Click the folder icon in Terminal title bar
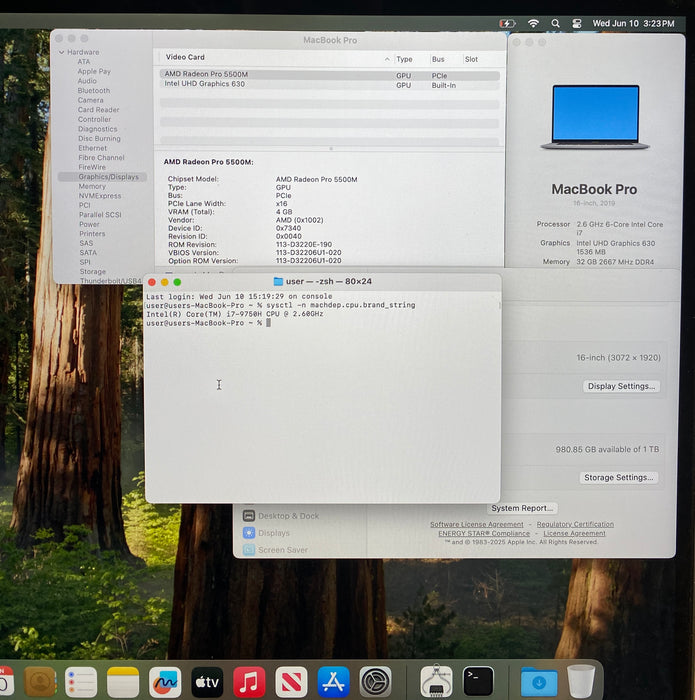The height and width of the screenshot is (700, 695). pos(278,281)
